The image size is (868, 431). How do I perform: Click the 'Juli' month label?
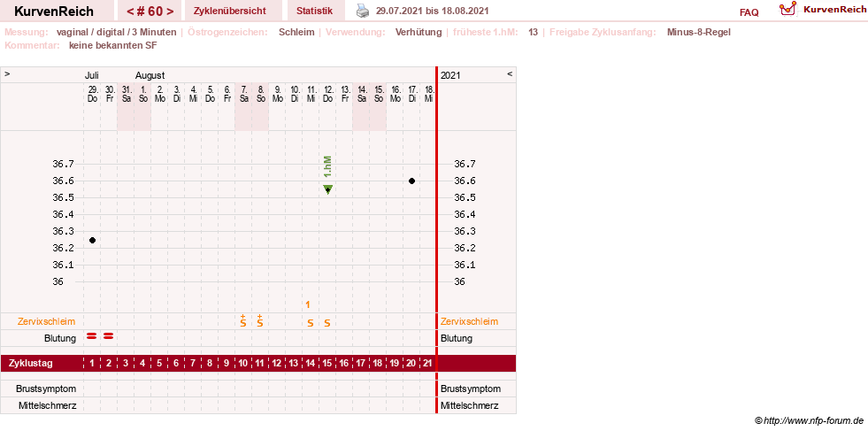[92, 75]
